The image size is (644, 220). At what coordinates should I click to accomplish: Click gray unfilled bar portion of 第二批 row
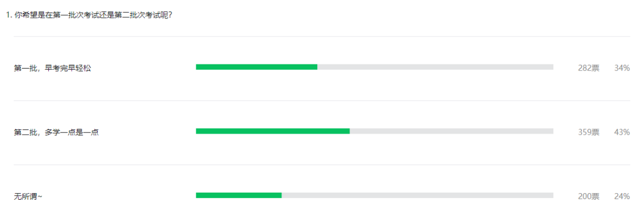click(x=451, y=131)
